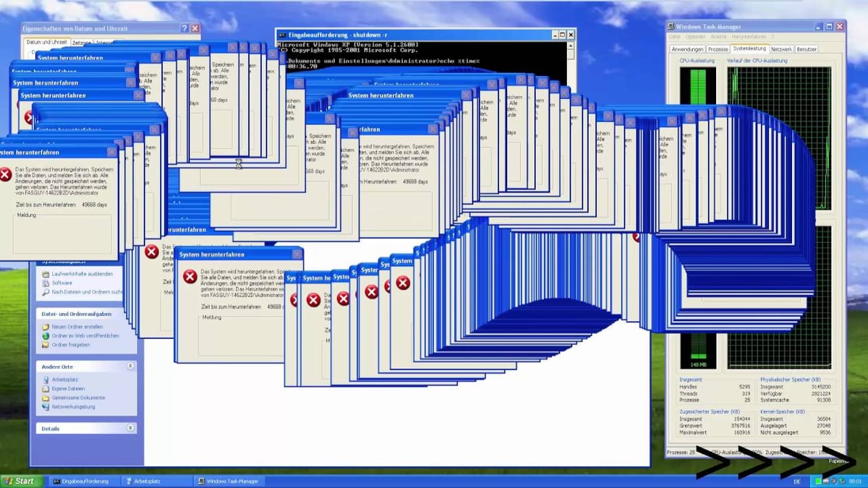This screenshot has width=868, height=488.
Task: Open Arbeitsplatz under Andere Orte
Action: coord(64,380)
